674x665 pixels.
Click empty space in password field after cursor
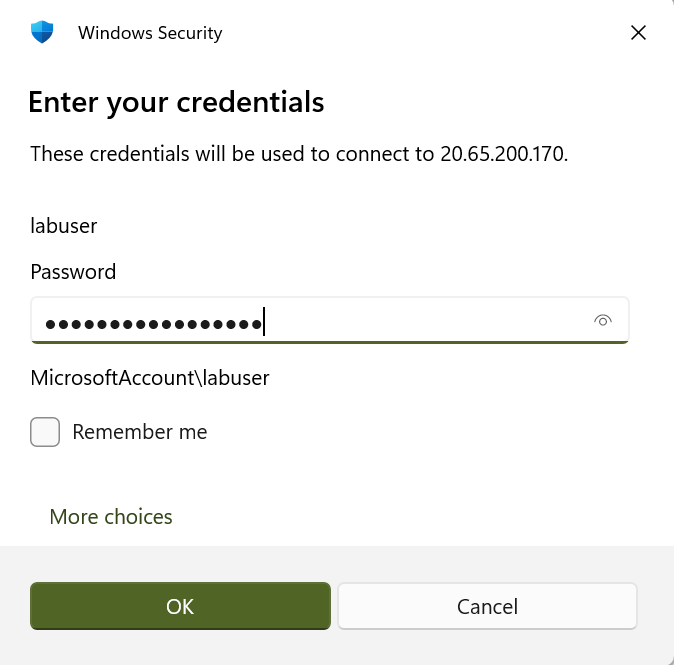click(420, 321)
